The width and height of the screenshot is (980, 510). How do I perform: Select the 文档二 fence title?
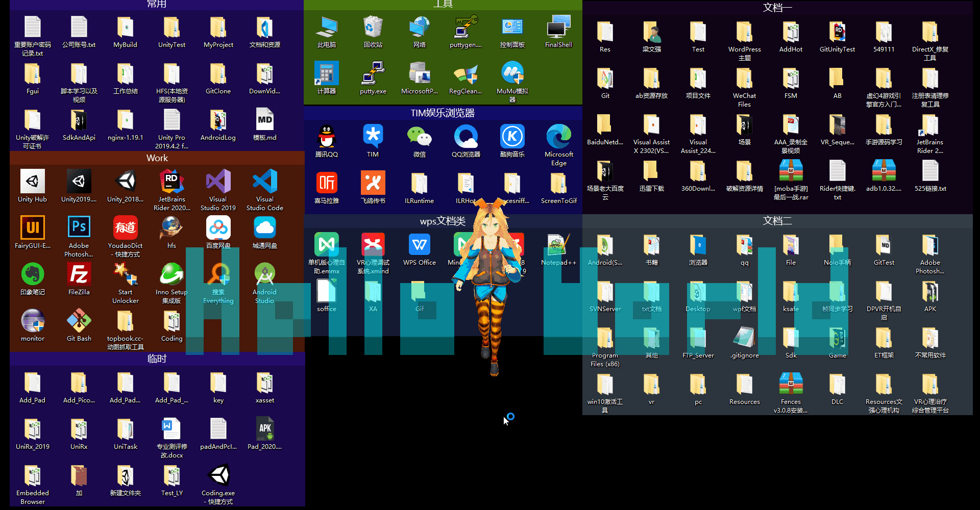[x=777, y=221]
